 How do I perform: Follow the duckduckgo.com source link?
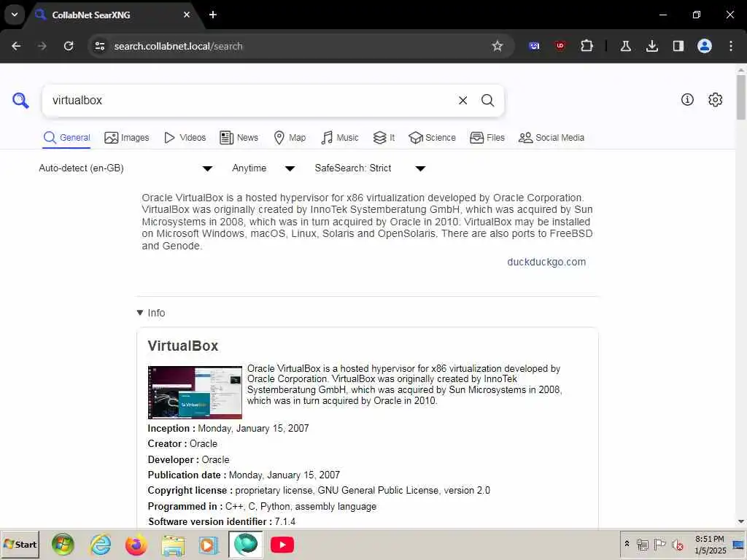coord(546,262)
